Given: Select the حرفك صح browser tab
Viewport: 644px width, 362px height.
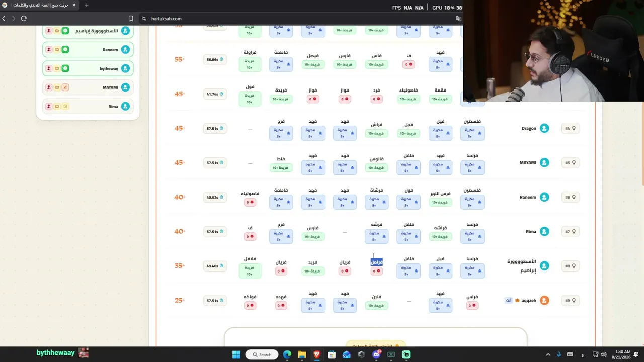Looking at the screenshot, I should pos(39,5).
